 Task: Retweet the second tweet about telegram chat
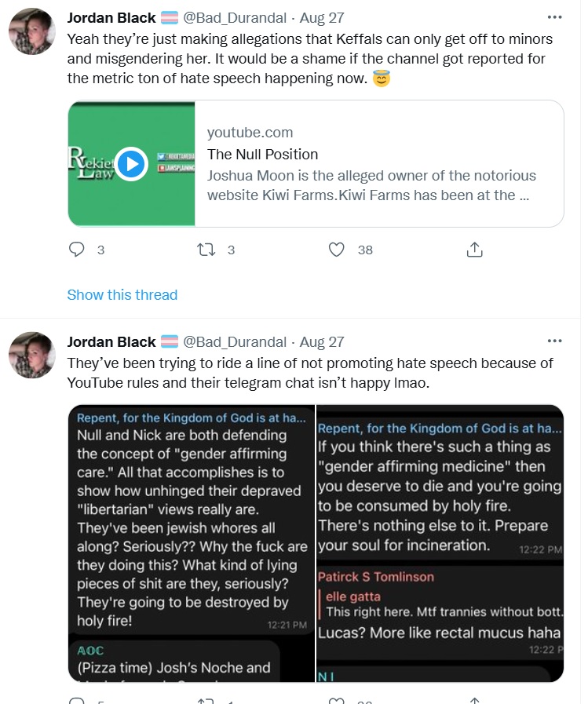[206, 701]
